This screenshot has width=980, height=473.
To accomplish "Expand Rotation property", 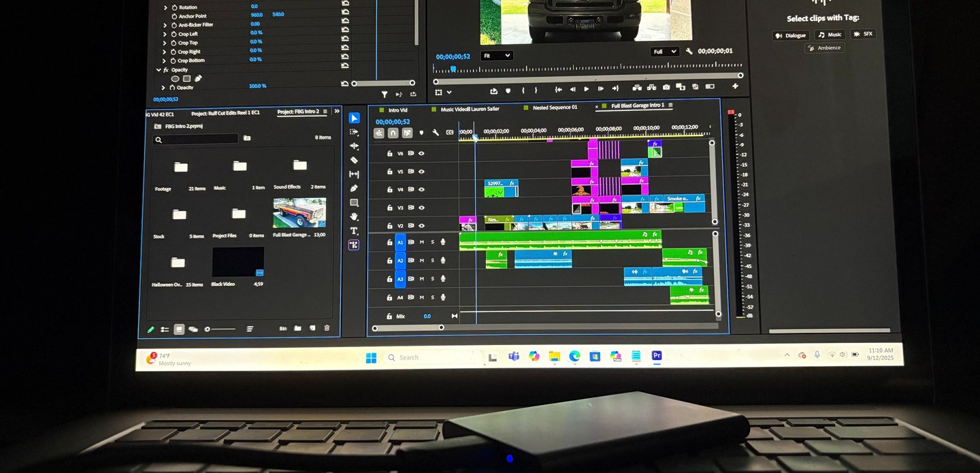I will pyautogui.click(x=165, y=7).
